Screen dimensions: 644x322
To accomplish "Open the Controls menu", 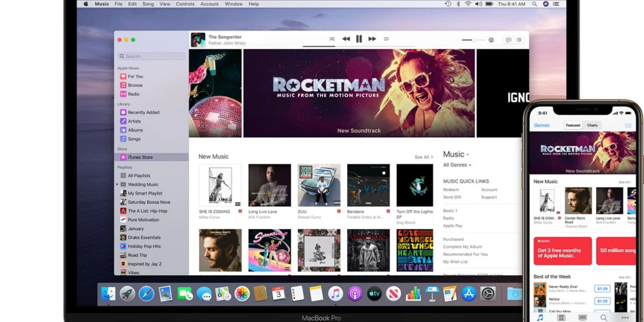I will click(x=185, y=4).
